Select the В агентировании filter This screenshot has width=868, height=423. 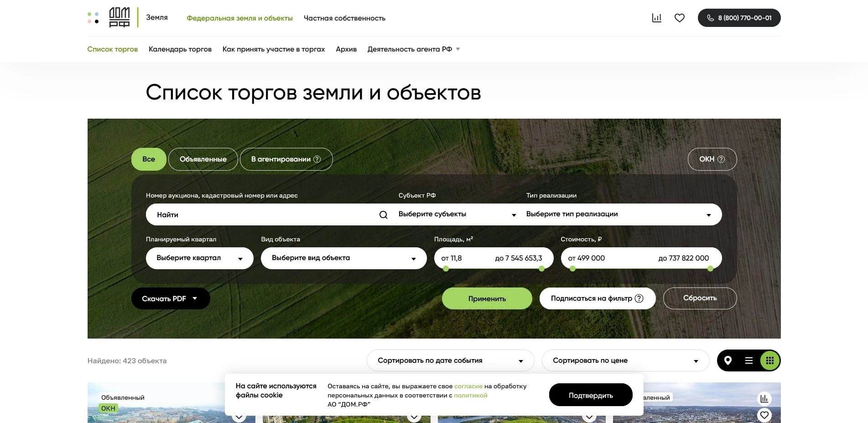click(x=280, y=159)
